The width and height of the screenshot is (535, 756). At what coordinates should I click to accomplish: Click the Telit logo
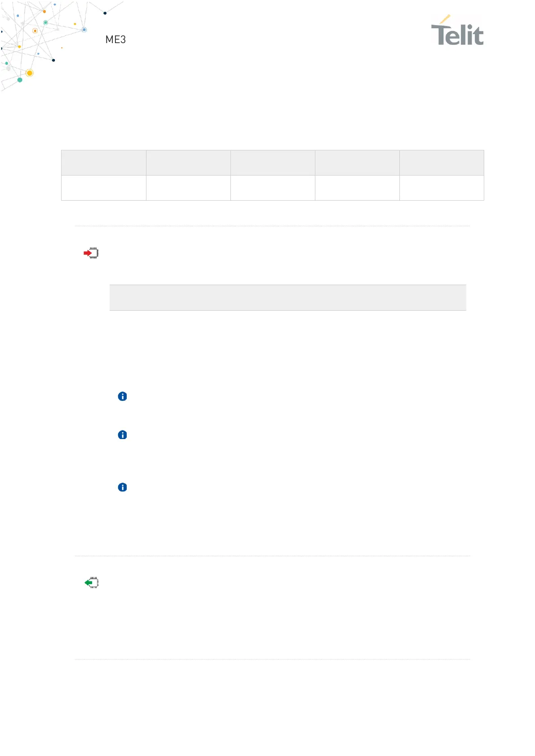[457, 31]
